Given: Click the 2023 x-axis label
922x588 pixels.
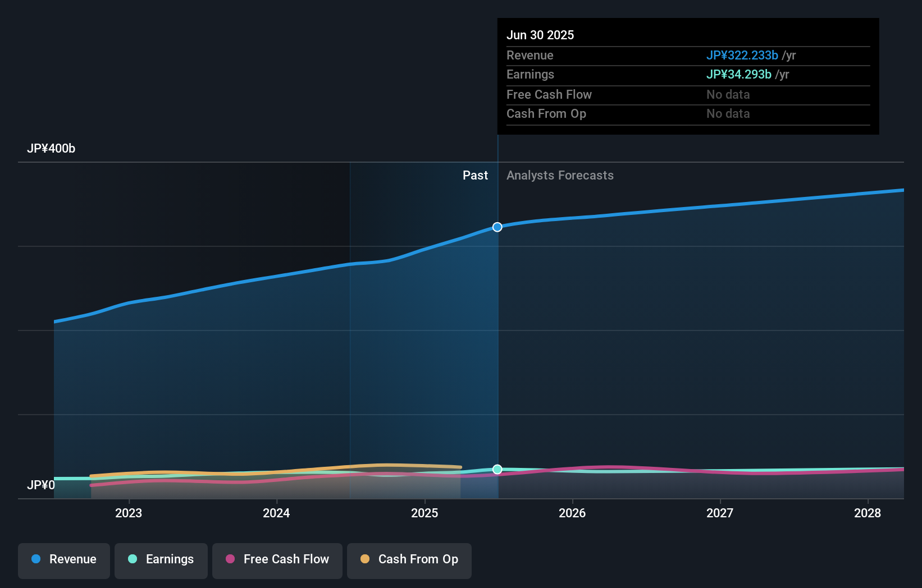Looking at the screenshot, I should [129, 513].
